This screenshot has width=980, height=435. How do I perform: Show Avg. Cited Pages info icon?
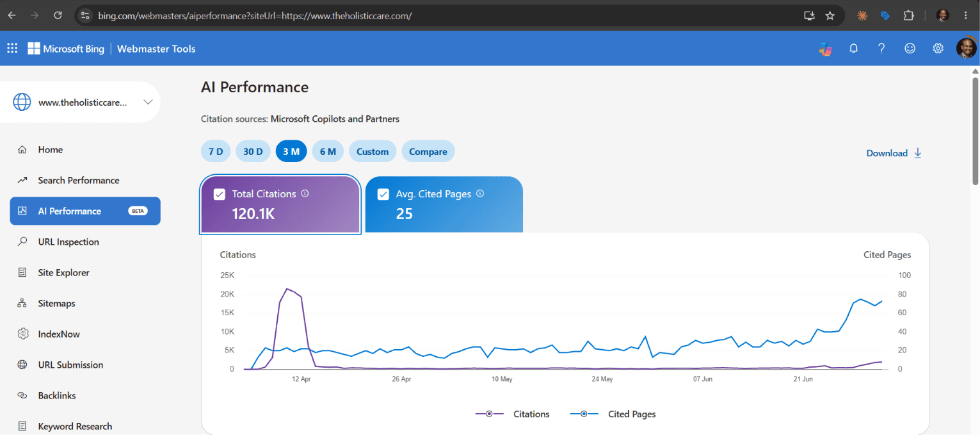point(480,193)
